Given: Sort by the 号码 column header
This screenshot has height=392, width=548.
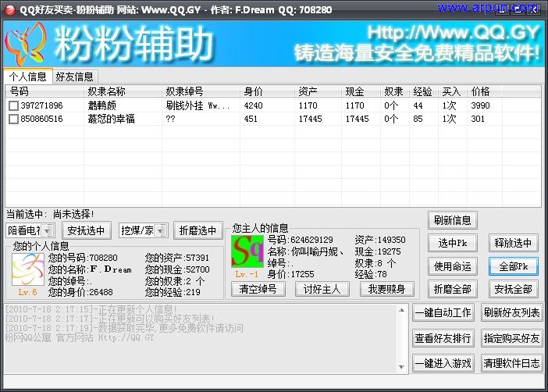Looking at the screenshot, I should click(x=44, y=91).
